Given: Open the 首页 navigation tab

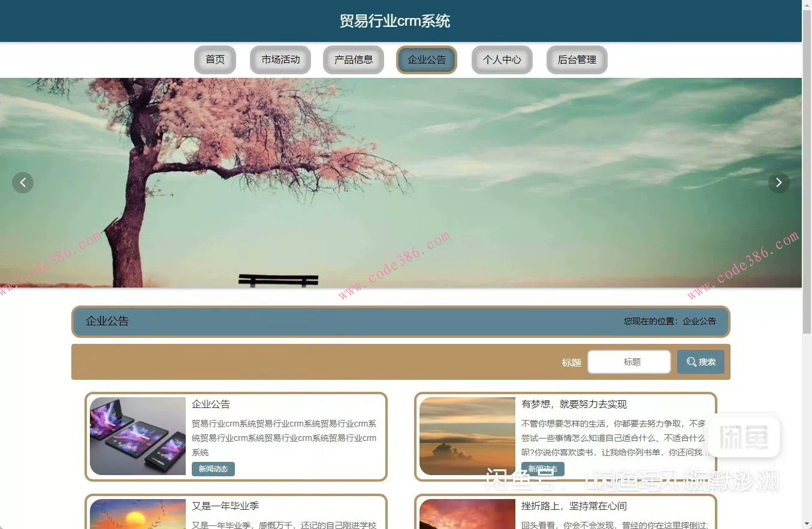Looking at the screenshot, I should (215, 59).
